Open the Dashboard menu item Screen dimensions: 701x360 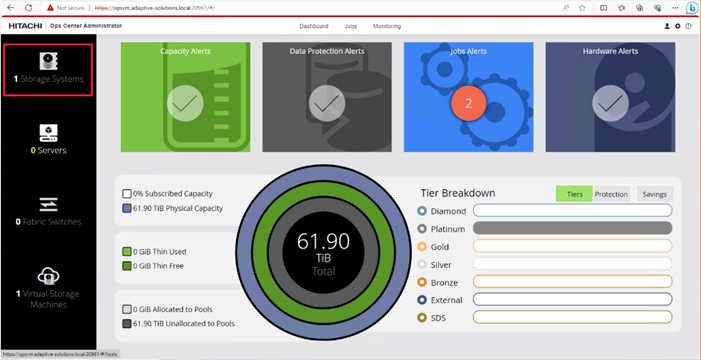[x=314, y=26]
